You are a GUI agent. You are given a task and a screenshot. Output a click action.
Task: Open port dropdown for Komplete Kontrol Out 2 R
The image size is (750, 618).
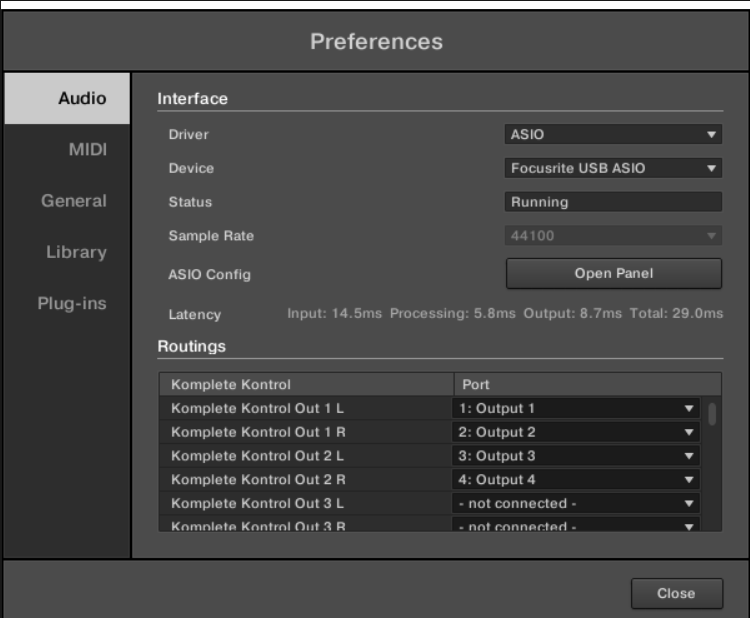pos(576,480)
